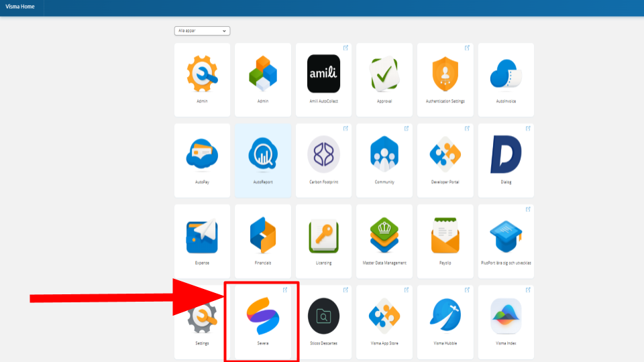Viewport: 644px width, 362px height.
Task: Click external link icon on PlusPort tile
Action: pos(528,209)
